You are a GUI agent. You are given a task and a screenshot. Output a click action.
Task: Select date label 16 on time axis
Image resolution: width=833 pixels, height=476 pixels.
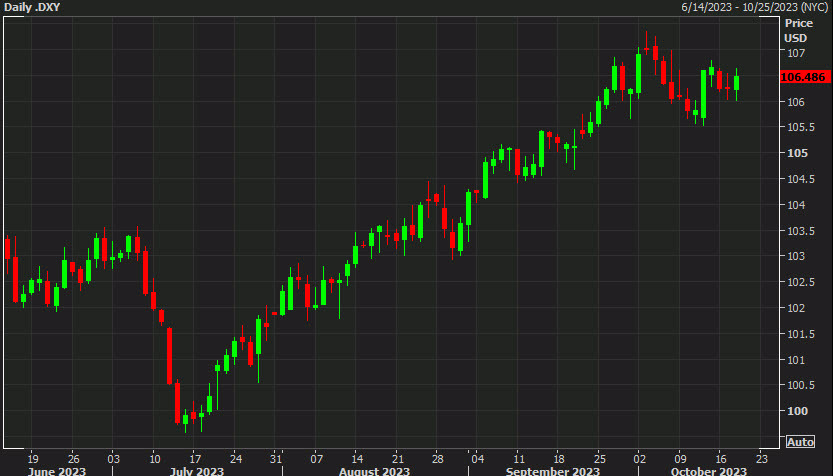tap(721, 459)
